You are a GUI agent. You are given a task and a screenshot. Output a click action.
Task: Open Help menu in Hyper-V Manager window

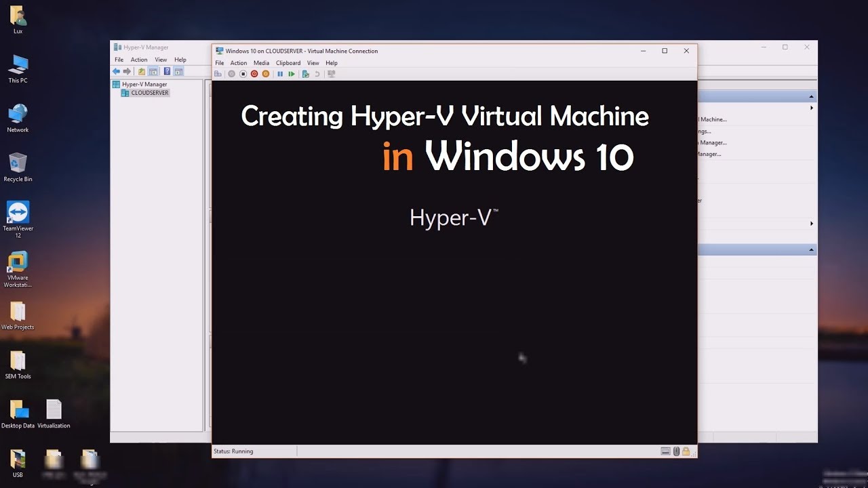tap(180, 60)
